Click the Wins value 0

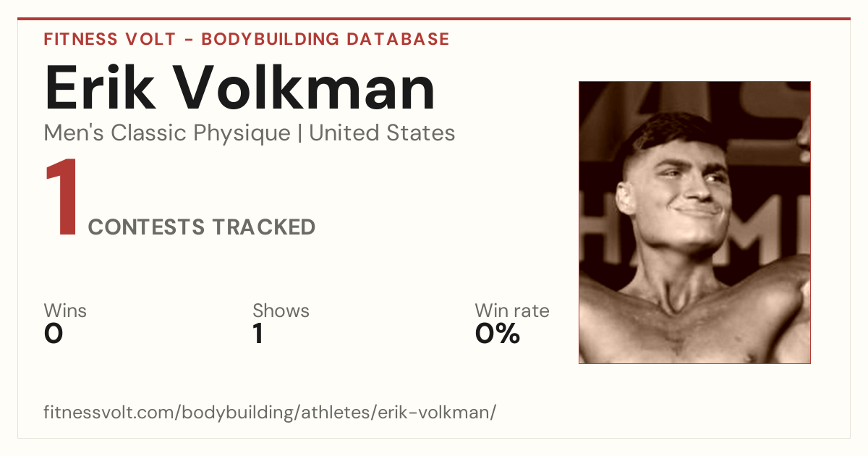pyautogui.click(x=54, y=334)
